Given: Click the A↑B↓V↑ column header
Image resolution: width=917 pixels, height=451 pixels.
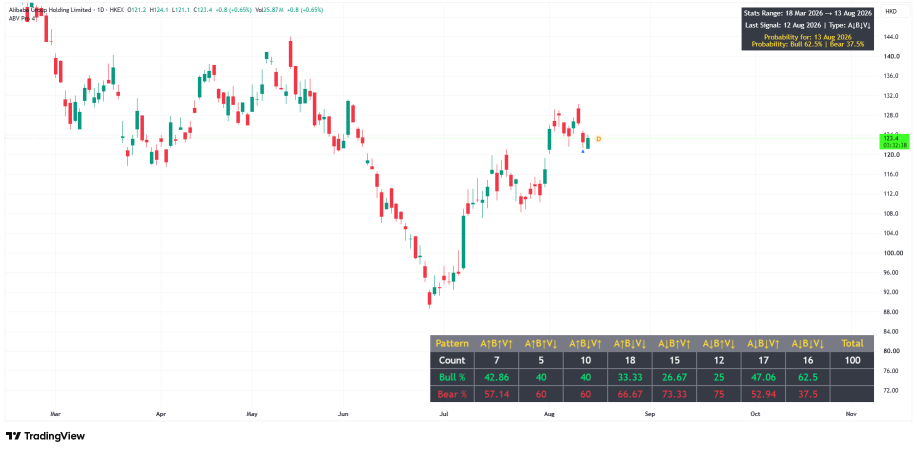Looking at the screenshot, I should click(585, 343).
